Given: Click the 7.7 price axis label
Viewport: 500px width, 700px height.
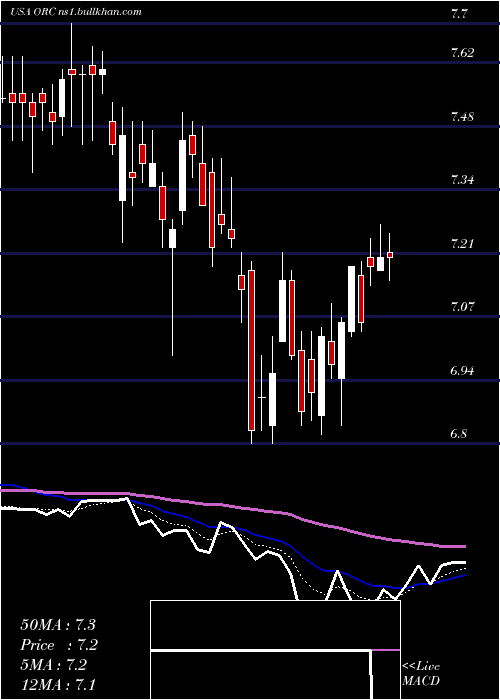Looking at the screenshot, I should (x=459, y=14).
